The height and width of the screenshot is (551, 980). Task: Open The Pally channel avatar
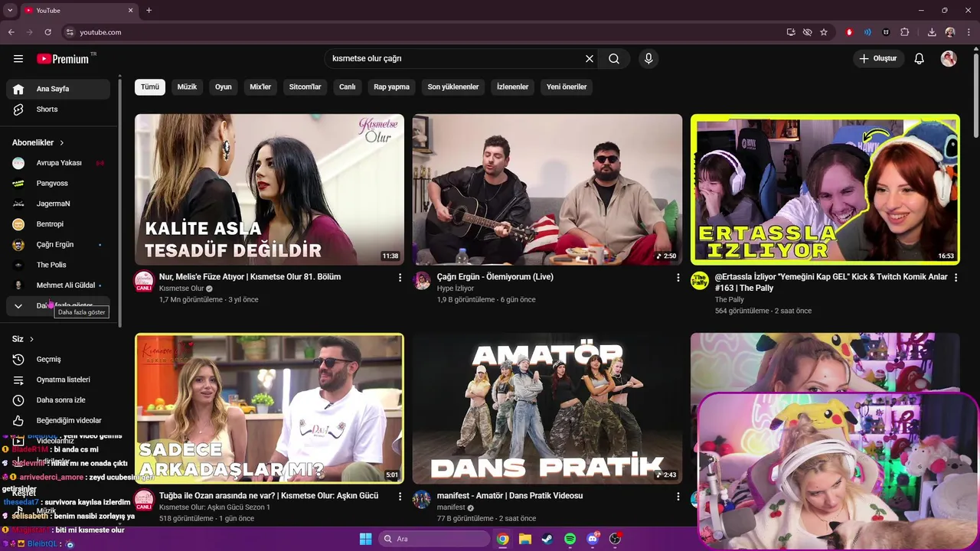tap(700, 281)
